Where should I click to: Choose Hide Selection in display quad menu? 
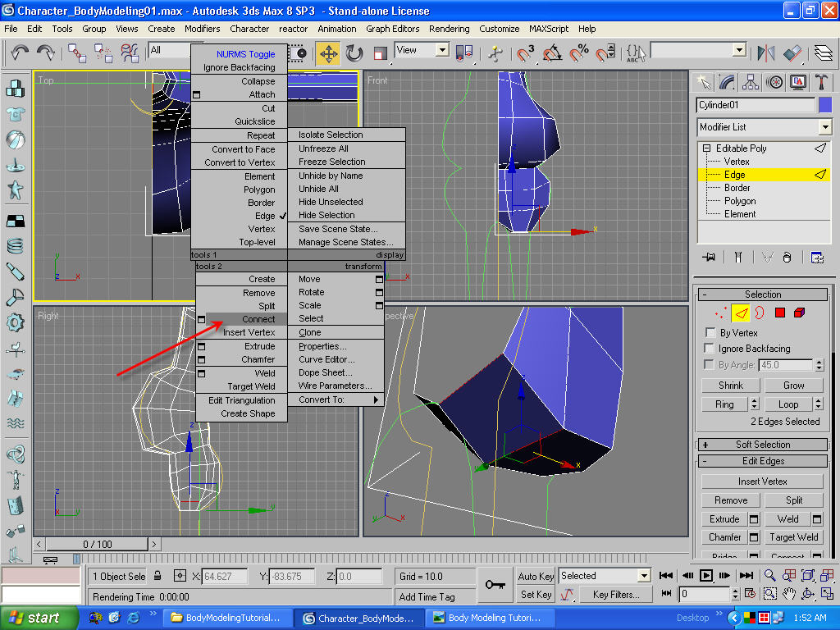coord(347,215)
